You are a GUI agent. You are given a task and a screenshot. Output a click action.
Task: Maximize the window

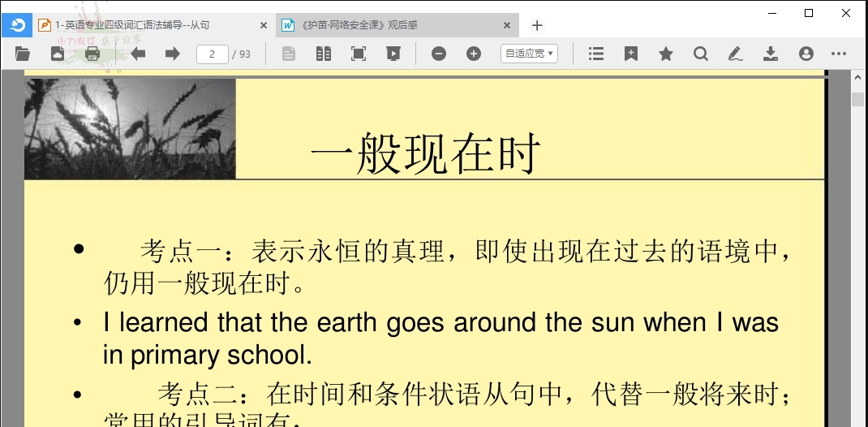(x=809, y=13)
